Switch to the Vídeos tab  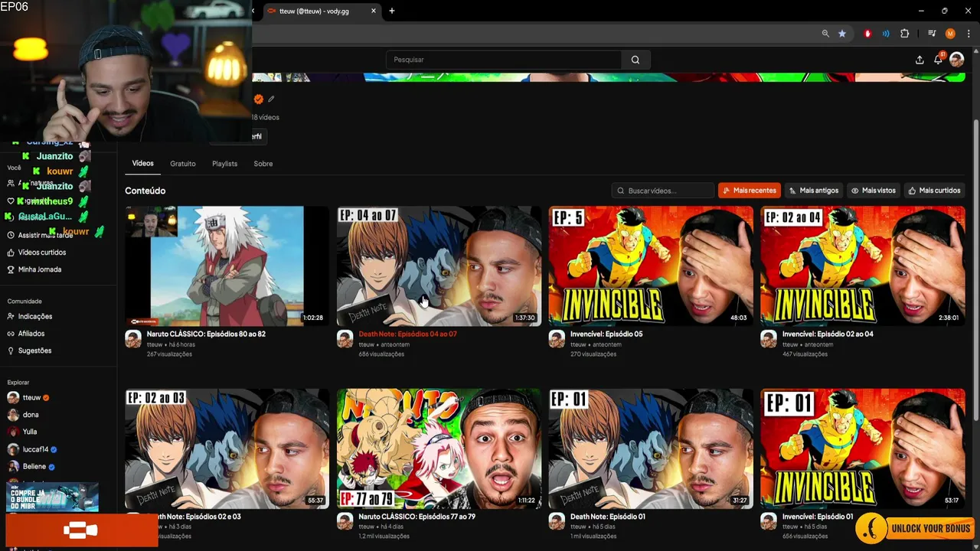142,164
